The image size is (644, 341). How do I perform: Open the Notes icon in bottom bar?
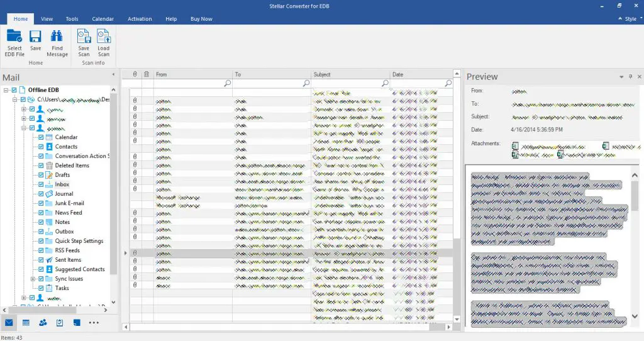click(77, 323)
